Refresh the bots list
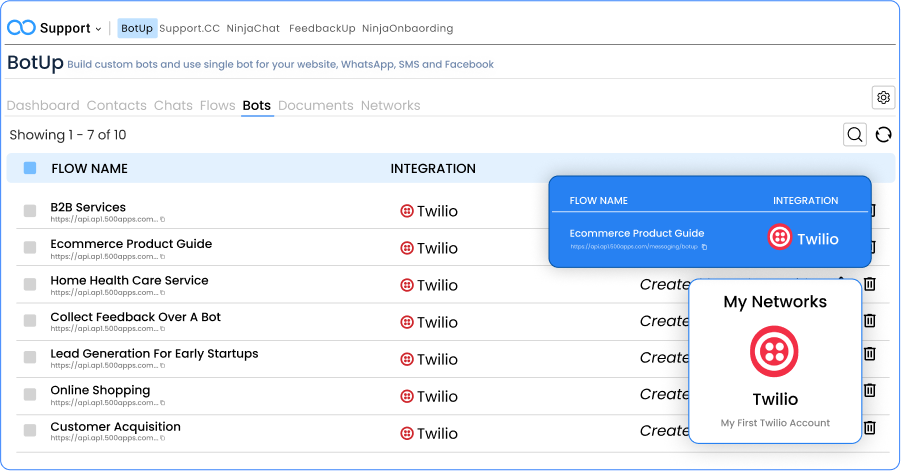The width and height of the screenshot is (901, 471). [883, 134]
